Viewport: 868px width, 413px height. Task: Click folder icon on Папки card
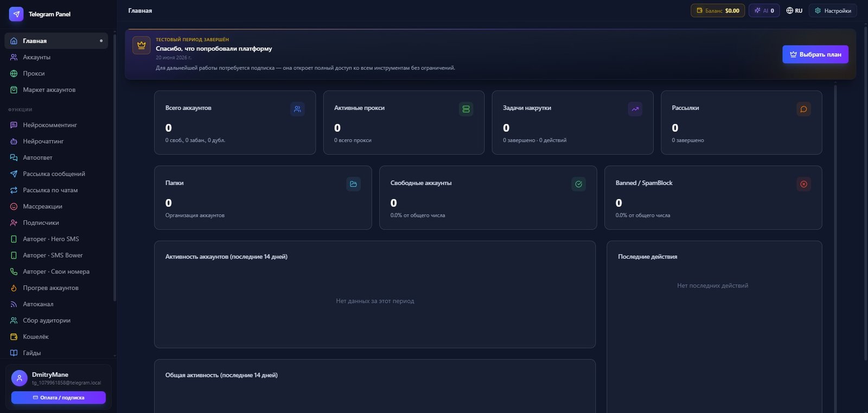[x=354, y=184]
